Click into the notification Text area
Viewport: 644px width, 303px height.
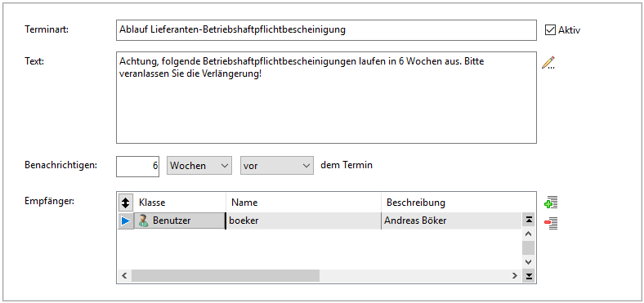326,97
